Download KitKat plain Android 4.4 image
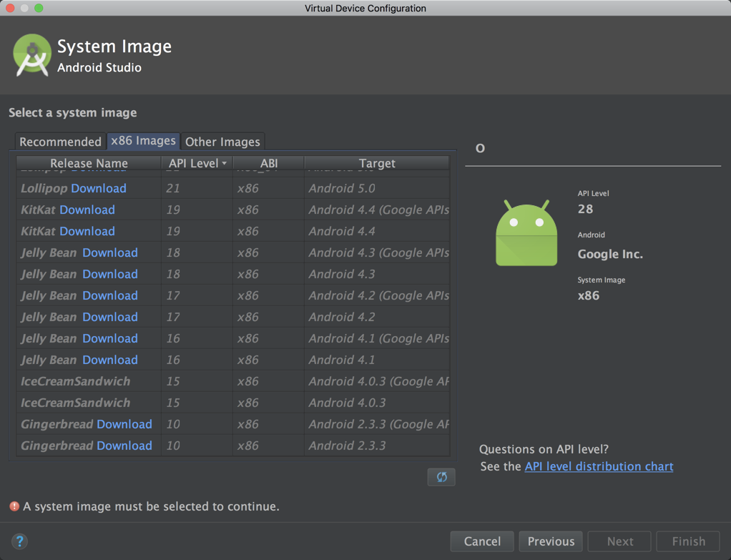 coord(87,231)
